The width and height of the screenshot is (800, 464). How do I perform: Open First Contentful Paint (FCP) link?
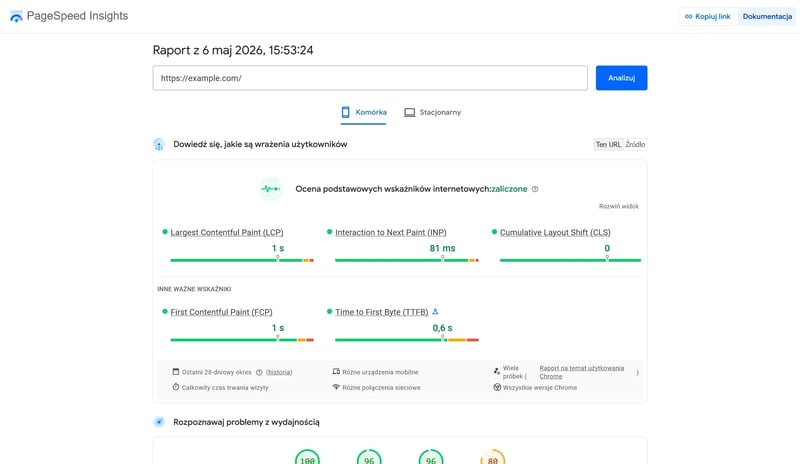click(221, 312)
